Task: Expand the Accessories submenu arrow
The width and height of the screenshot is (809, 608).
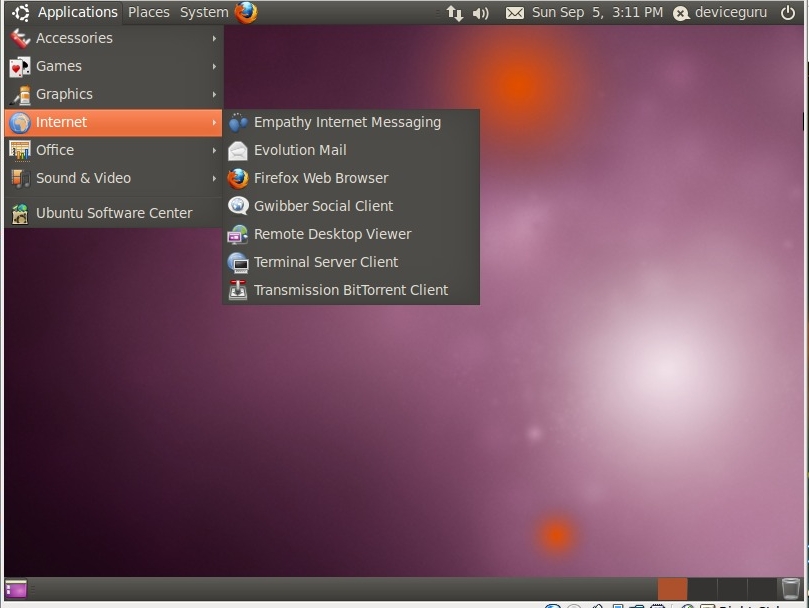Action: pos(214,38)
